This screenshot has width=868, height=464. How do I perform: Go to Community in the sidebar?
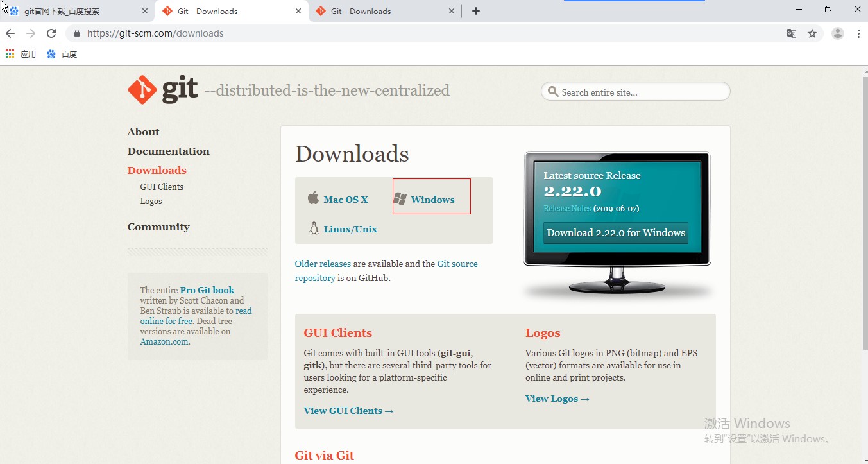coord(158,227)
